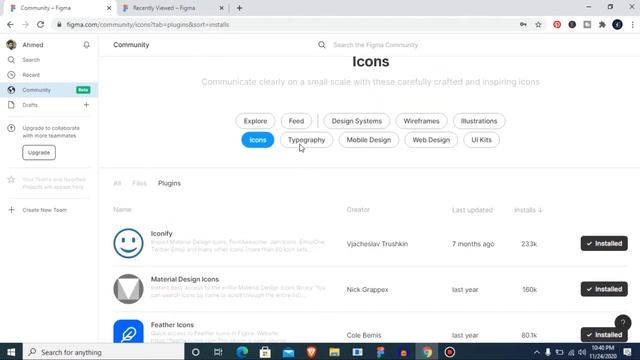Choose the Explore category pill
Image resolution: width=640 pixels, height=360 pixels.
pyautogui.click(x=256, y=121)
